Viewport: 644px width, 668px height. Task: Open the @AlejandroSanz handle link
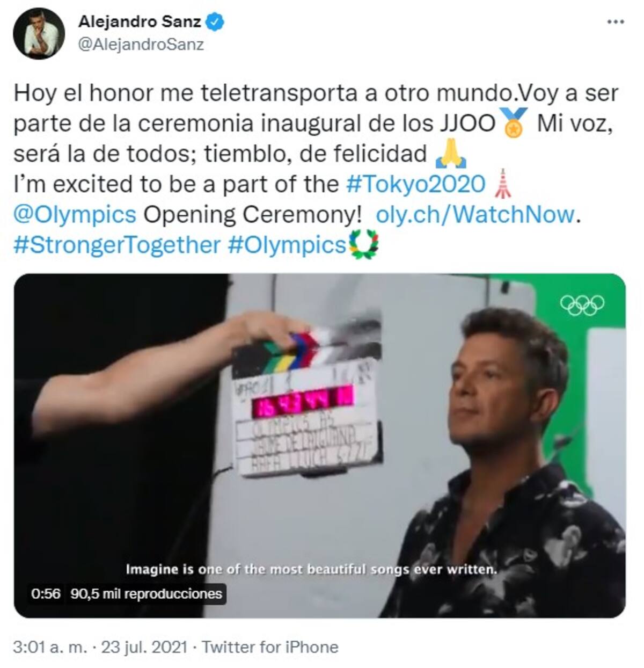[141, 44]
